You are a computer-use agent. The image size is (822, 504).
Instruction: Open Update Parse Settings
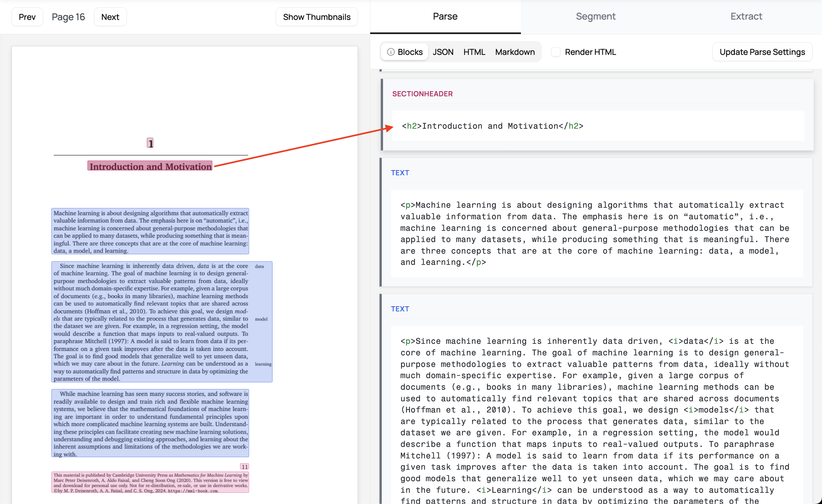762,52
